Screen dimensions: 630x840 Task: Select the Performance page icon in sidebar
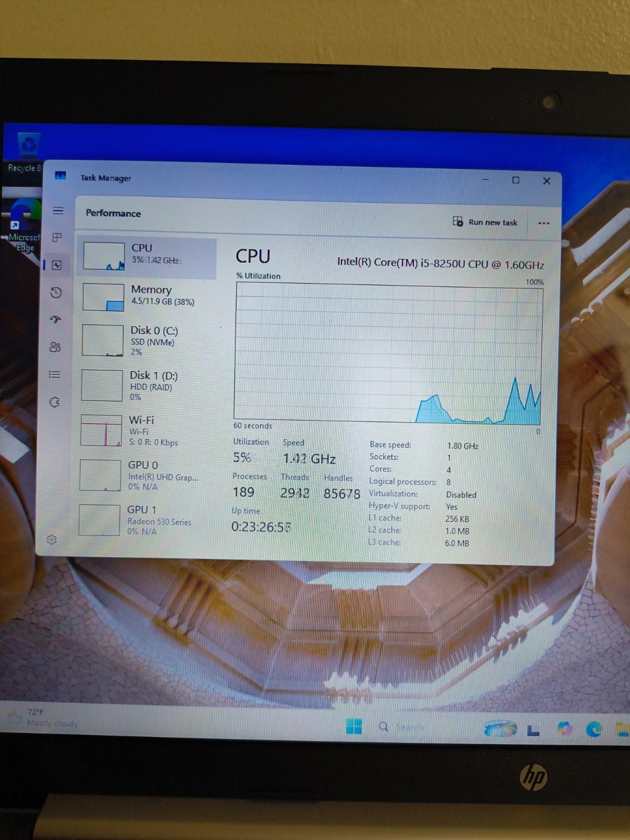[57, 265]
